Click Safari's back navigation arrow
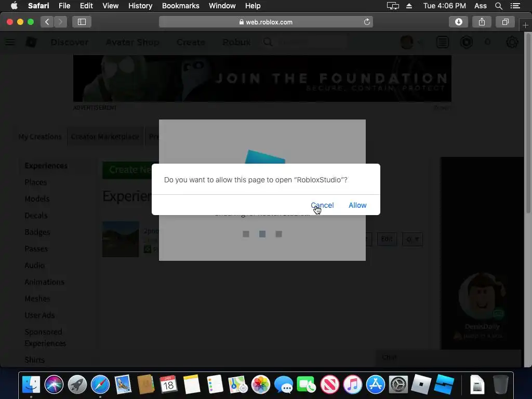The height and width of the screenshot is (399, 532). (x=47, y=22)
